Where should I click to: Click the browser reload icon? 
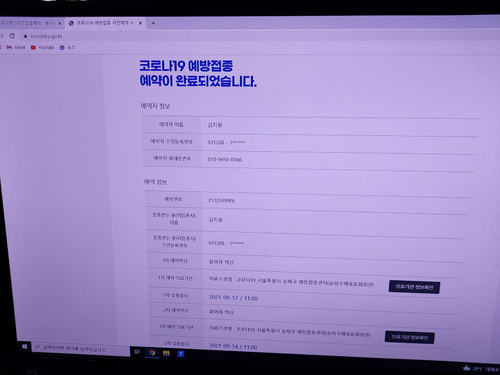click(x=12, y=36)
